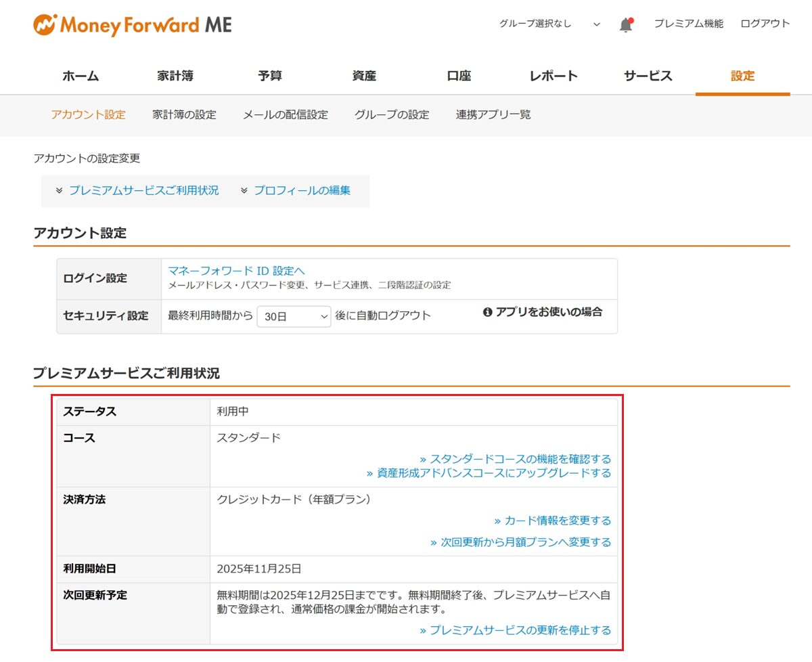This screenshot has width=812, height=662.
Task: Open the 資産 tab
Action: point(364,76)
